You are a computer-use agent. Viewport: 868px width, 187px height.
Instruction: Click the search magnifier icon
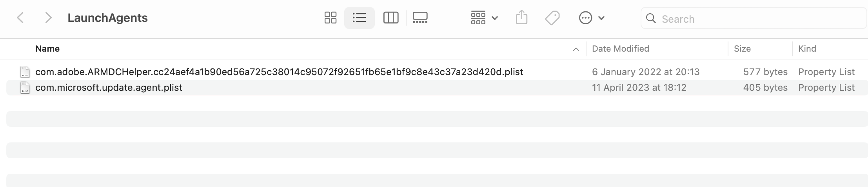click(x=651, y=18)
